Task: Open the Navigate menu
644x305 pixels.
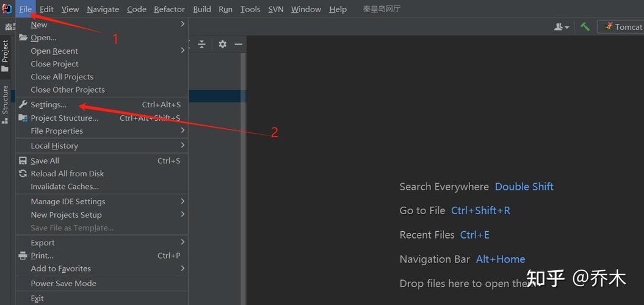Action: (103, 9)
